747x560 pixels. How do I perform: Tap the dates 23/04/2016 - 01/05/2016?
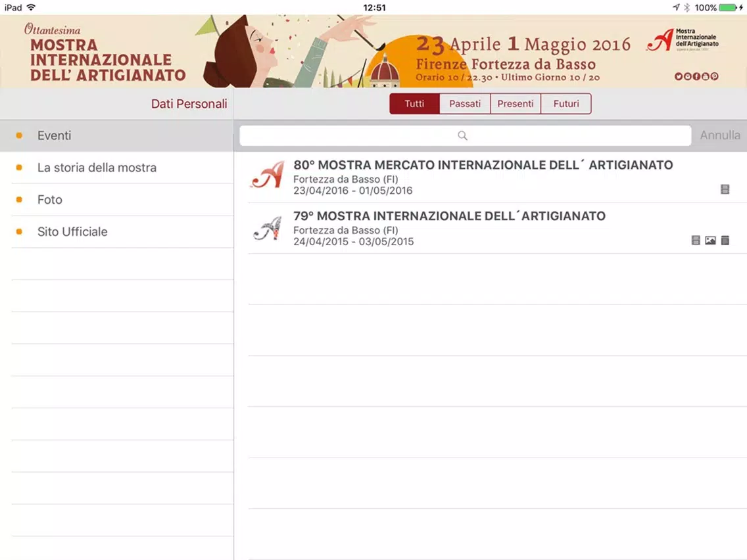click(x=353, y=191)
